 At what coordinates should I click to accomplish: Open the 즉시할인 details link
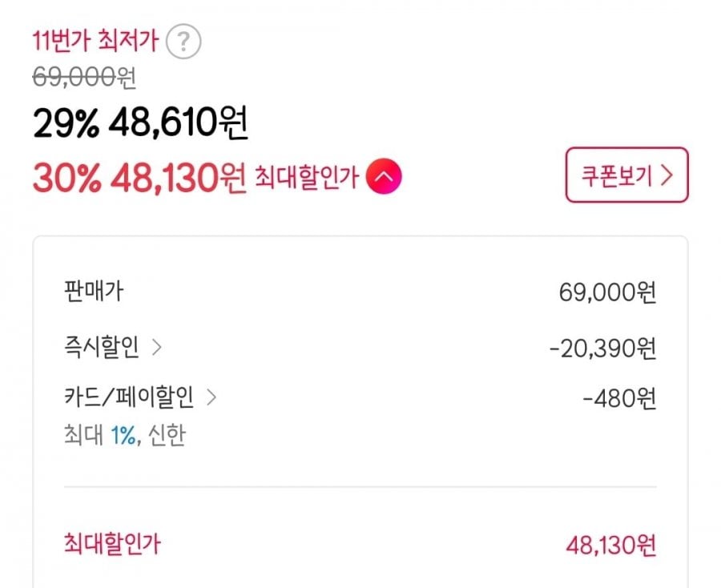pyautogui.click(x=102, y=348)
